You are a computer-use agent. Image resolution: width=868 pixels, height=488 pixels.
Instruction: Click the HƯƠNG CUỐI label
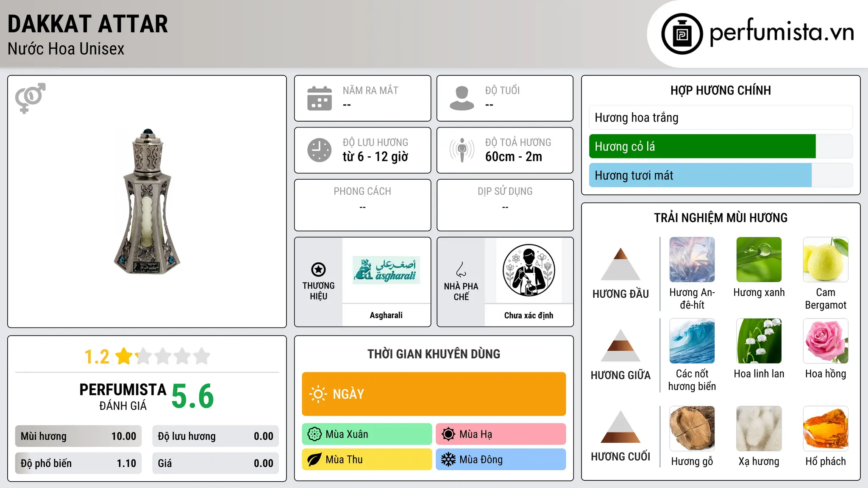pyautogui.click(x=620, y=456)
